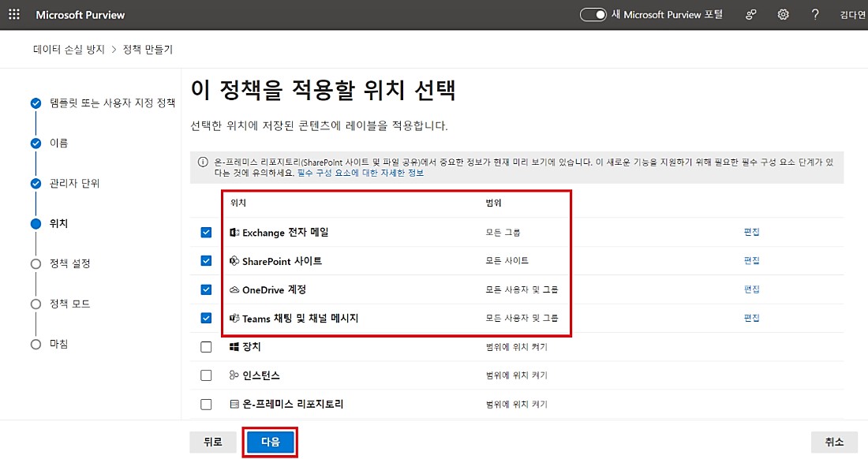This screenshot has height=459, width=868.
Task: Go to 데이터 손실 방지 breadcrumb
Action: (69, 50)
